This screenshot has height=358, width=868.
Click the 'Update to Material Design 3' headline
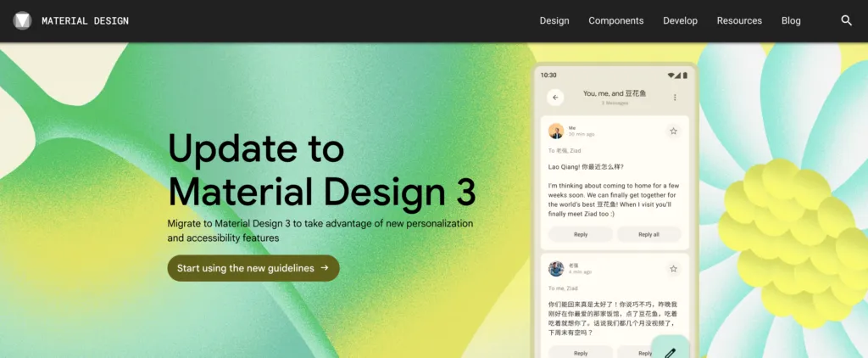click(321, 171)
